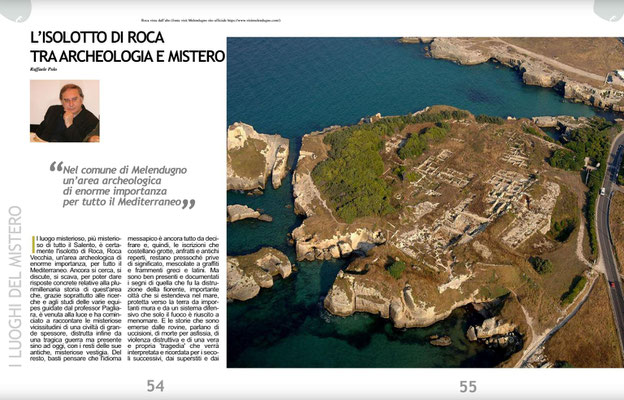
Task: Click the article text "Vecchia, un'area archeologica di"
Action: click(76, 257)
